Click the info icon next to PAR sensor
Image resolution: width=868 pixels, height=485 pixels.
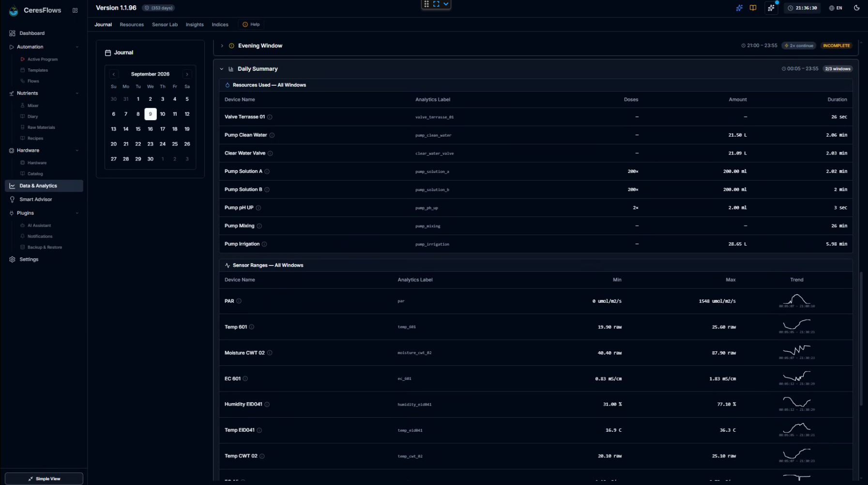[239, 301]
